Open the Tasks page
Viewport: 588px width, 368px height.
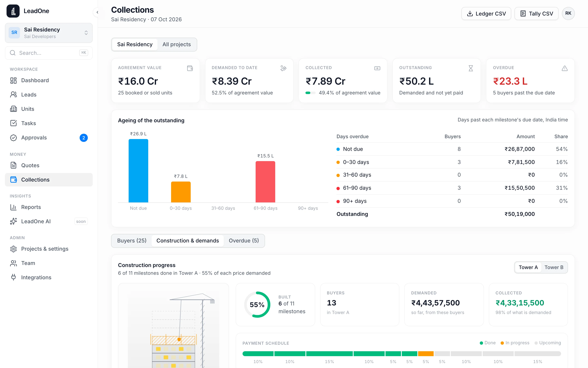[49, 123]
